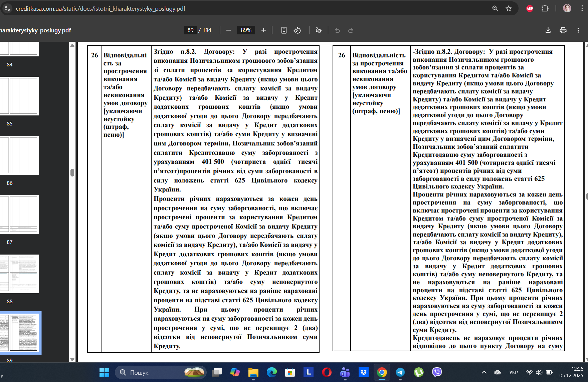Switch keyboard language УКР indicator
Viewport: 588px width, 382px height.
coord(513,372)
